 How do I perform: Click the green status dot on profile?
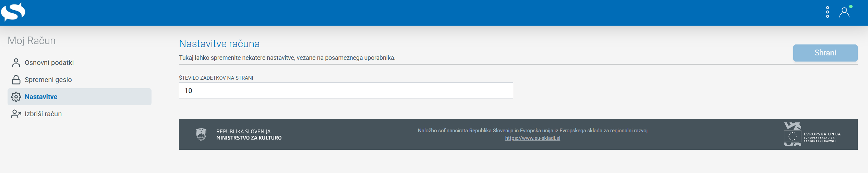click(x=851, y=6)
